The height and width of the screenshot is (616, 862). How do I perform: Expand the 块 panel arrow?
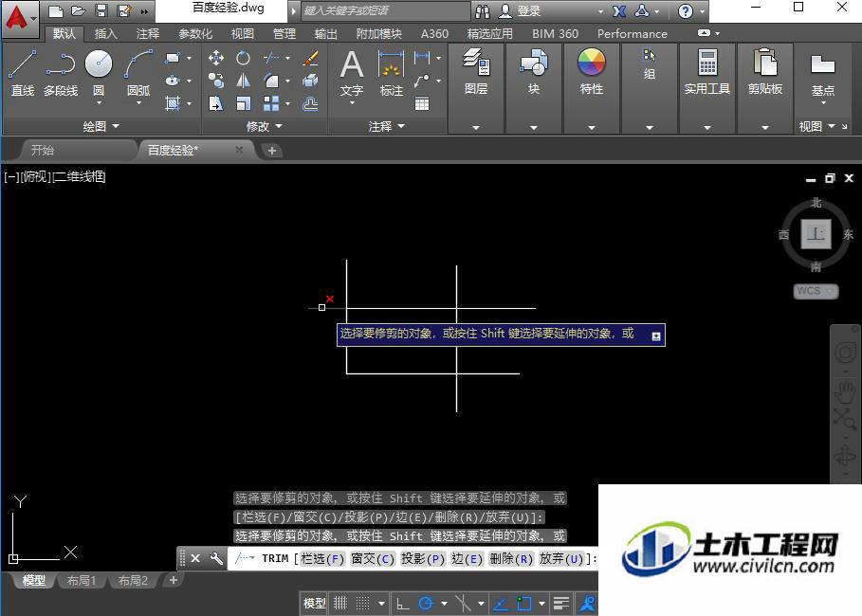pyautogui.click(x=533, y=128)
